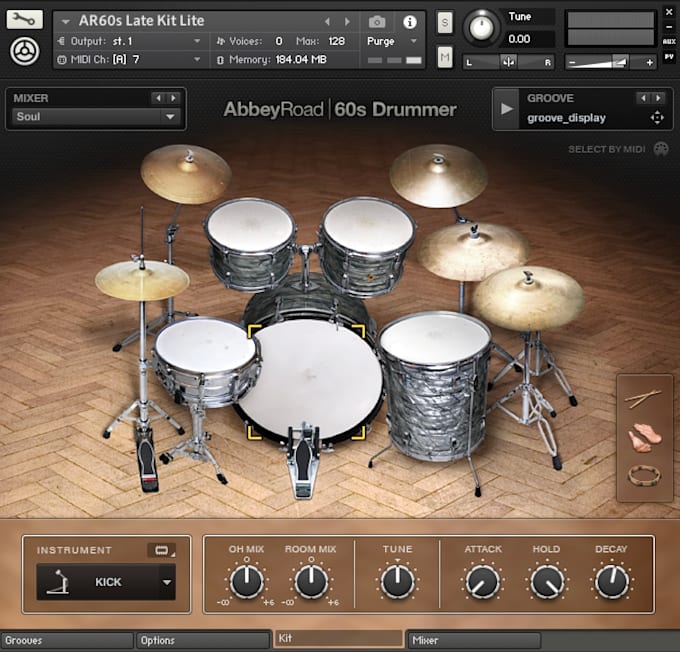This screenshot has width=680, height=652.
Task: Click the SELECT BY MIDI label
Action: 606,149
